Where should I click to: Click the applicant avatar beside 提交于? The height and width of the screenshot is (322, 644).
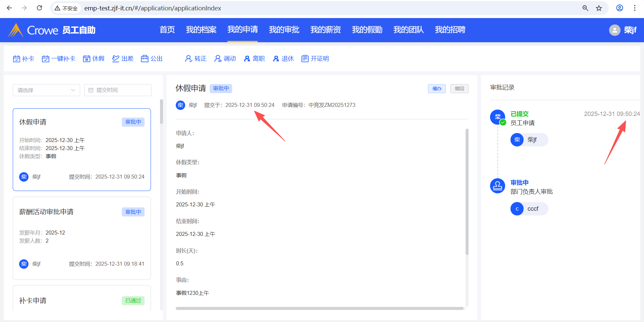click(180, 105)
